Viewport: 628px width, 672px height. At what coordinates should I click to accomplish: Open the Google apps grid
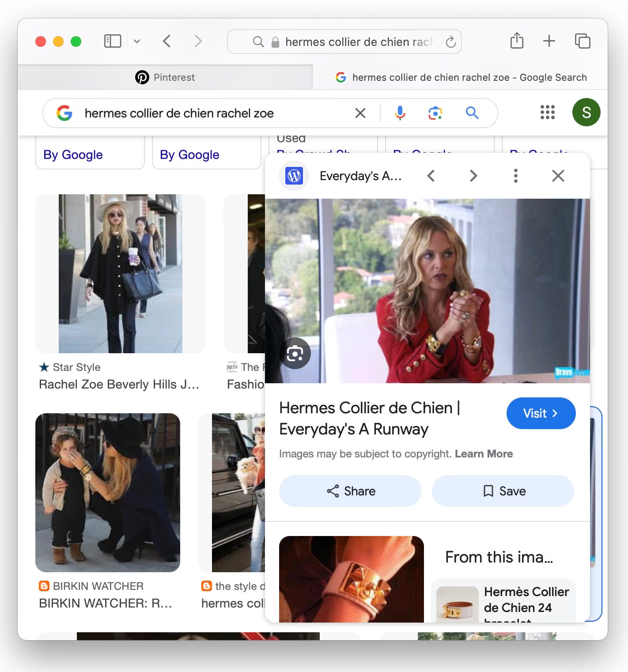click(548, 112)
